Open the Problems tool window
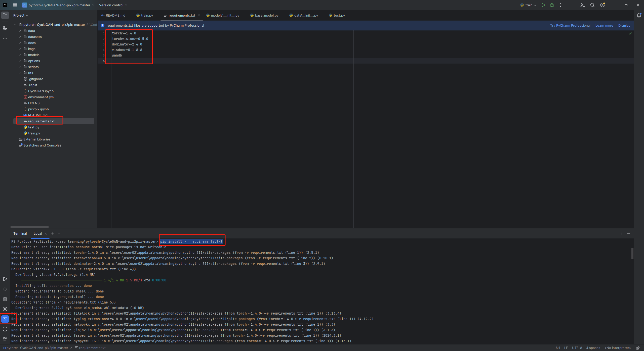 [5, 329]
